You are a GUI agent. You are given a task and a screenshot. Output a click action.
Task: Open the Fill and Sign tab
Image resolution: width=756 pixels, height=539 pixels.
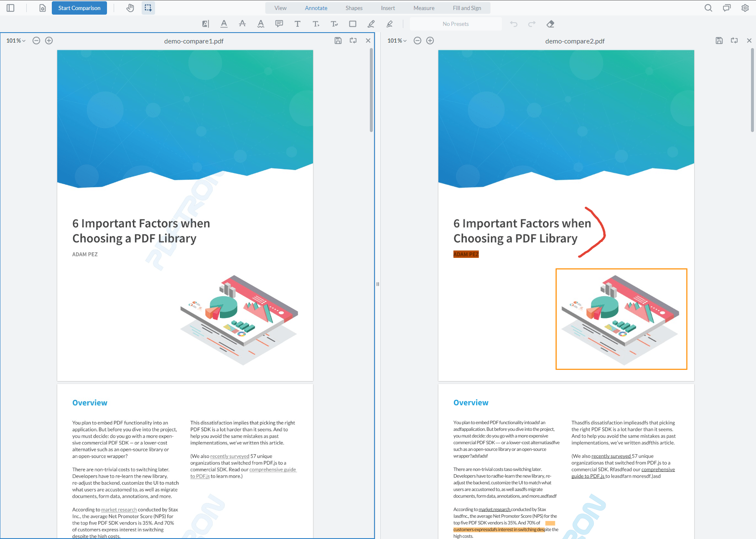coord(467,8)
